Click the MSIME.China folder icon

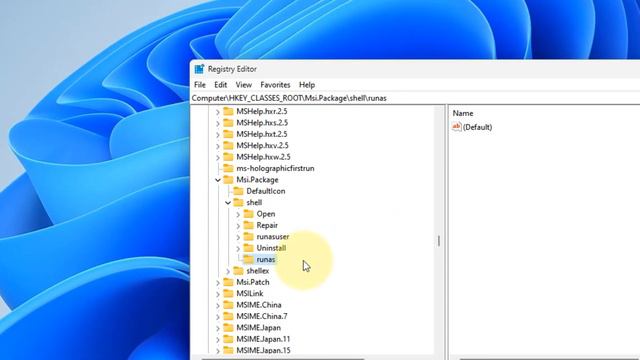[x=228, y=305]
